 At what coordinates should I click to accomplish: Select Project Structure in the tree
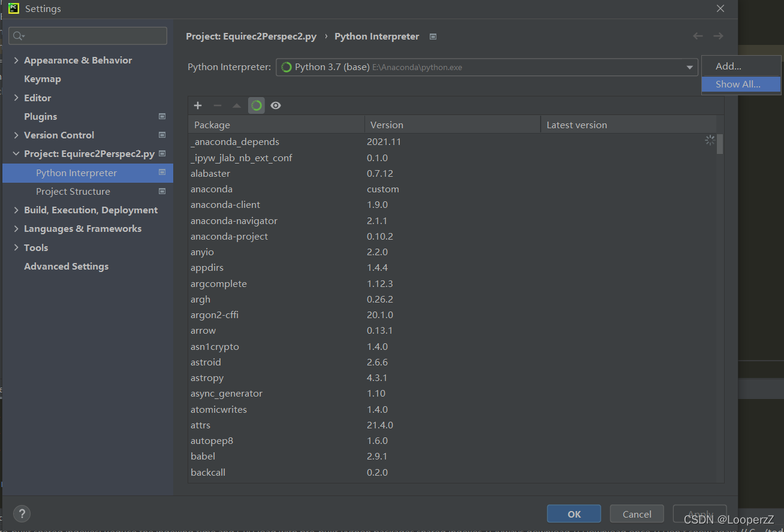pyautogui.click(x=73, y=192)
